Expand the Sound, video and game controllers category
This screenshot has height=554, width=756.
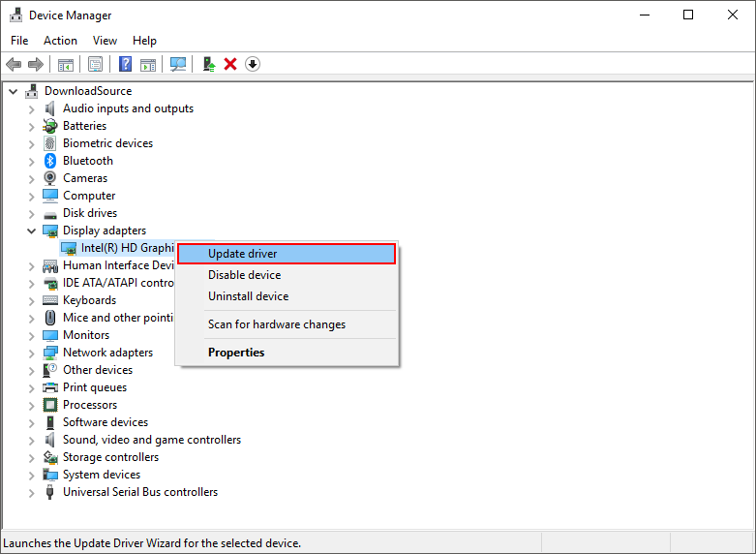click(32, 441)
